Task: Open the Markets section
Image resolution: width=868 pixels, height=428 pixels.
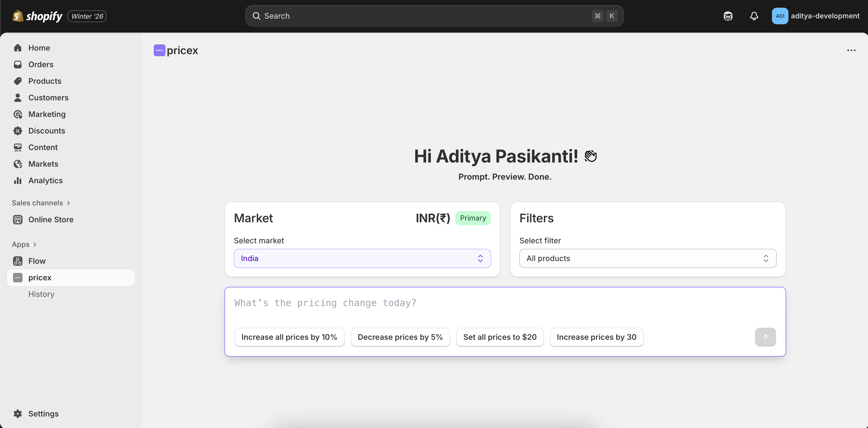Action: [43, 164]
